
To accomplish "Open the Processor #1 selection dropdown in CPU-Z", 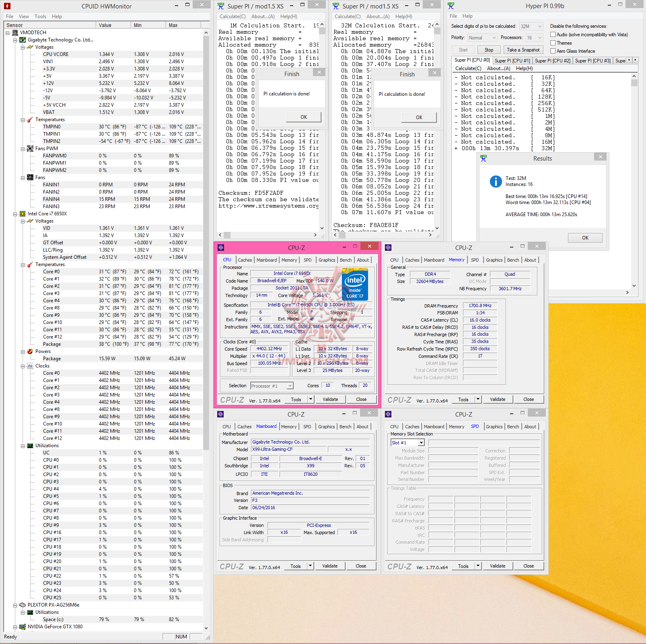I will pos(272,386).
